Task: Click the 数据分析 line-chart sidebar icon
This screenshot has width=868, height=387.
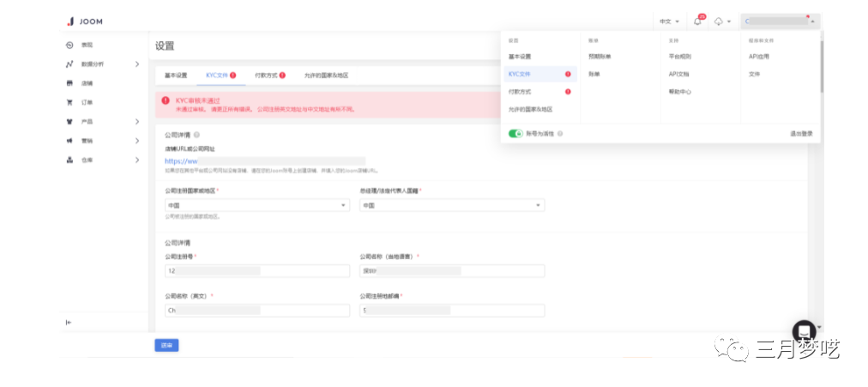Action: pos(69,64)
